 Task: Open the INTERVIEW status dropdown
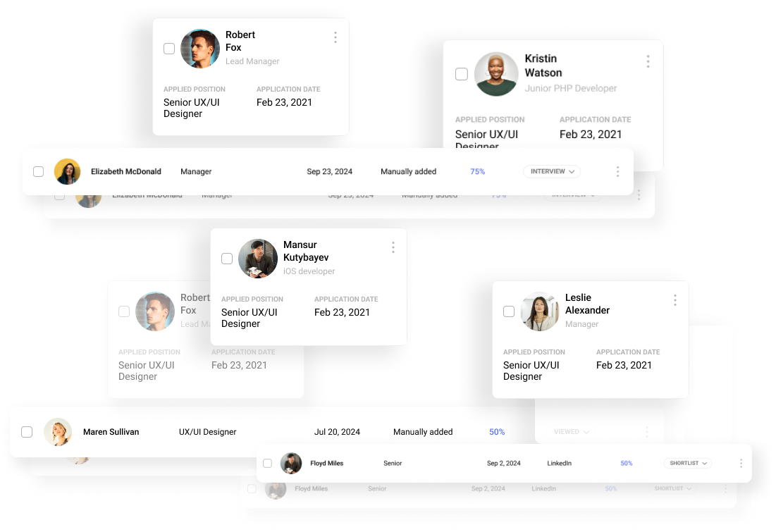(x=551, y=171)
